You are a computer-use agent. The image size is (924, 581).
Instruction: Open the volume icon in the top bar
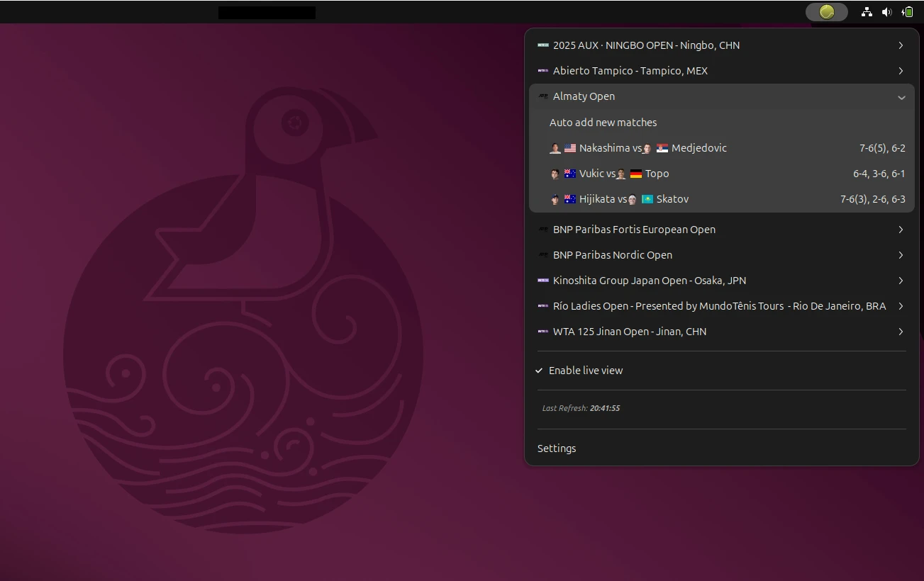(x=886, y=11)
